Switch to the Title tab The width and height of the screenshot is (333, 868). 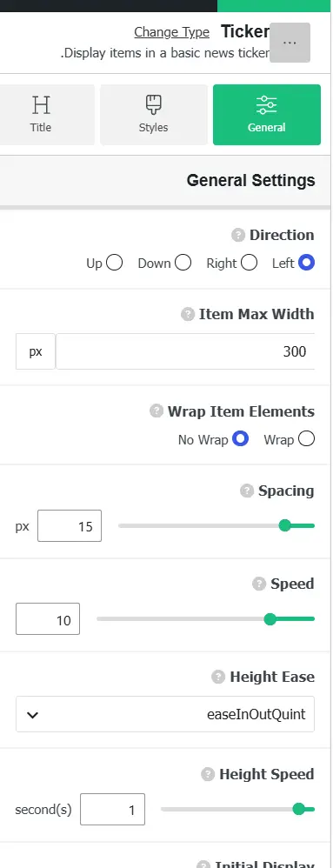tap(40, 115)
